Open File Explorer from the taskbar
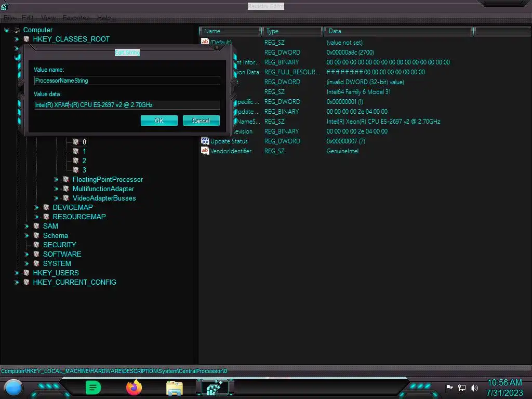Viewport: 532px width, 399px height. point(175,388)
